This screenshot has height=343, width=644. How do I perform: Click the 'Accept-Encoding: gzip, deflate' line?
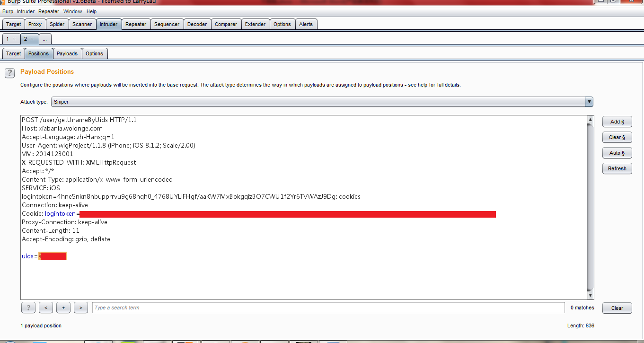click(66, 239)
